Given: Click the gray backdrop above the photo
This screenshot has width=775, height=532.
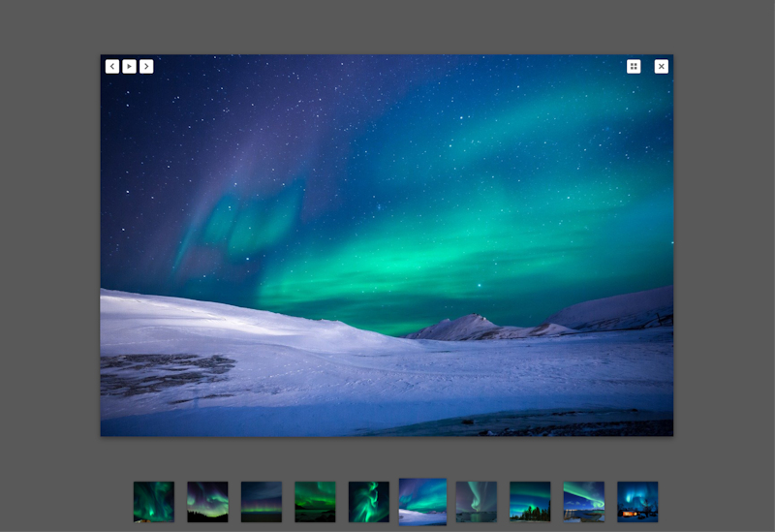Looking at the screenshot, I should click(x=387, y=26).
